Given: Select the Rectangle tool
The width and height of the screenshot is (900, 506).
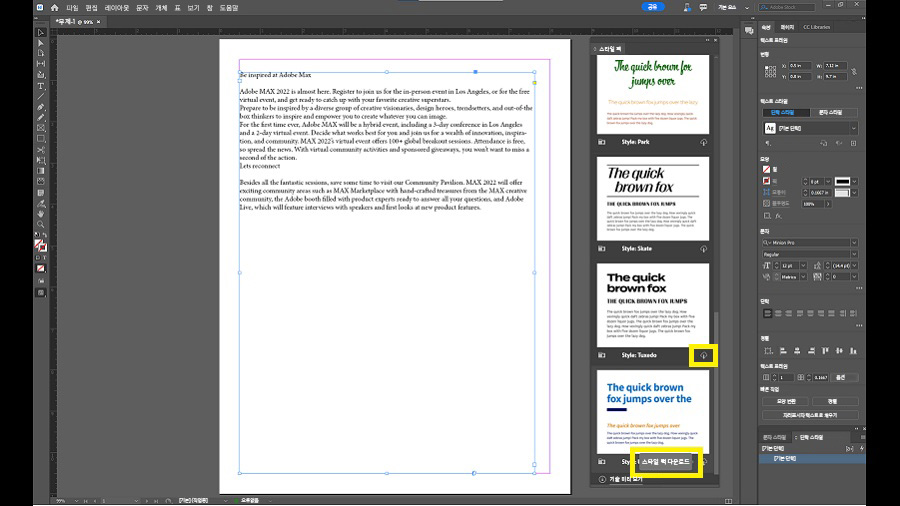Looking at the screenshot, I should pos(41,139).
